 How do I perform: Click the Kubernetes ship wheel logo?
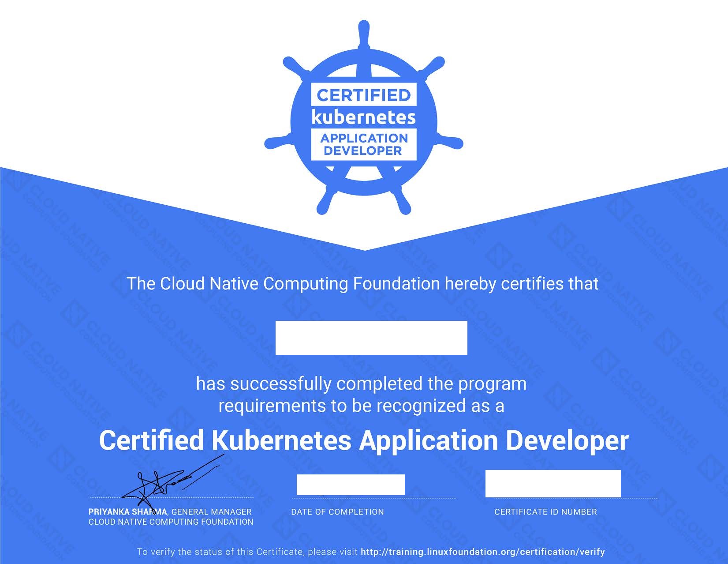(x=364, y=118)
